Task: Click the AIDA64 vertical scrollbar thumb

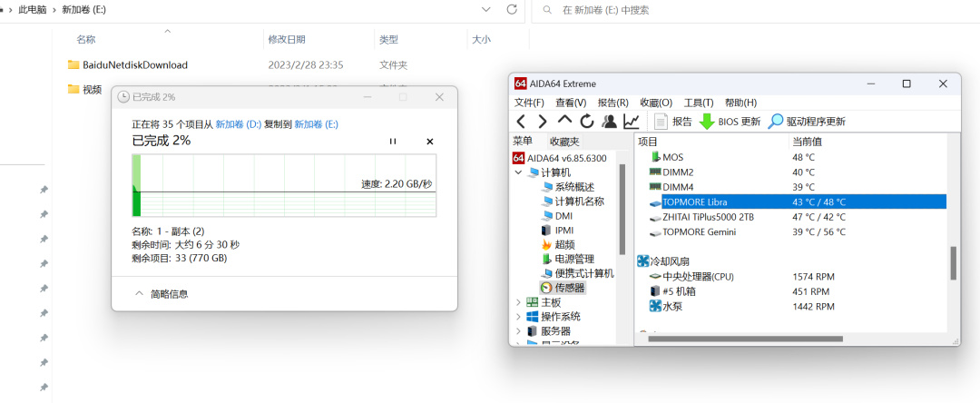Action: [x=953, y=263]
